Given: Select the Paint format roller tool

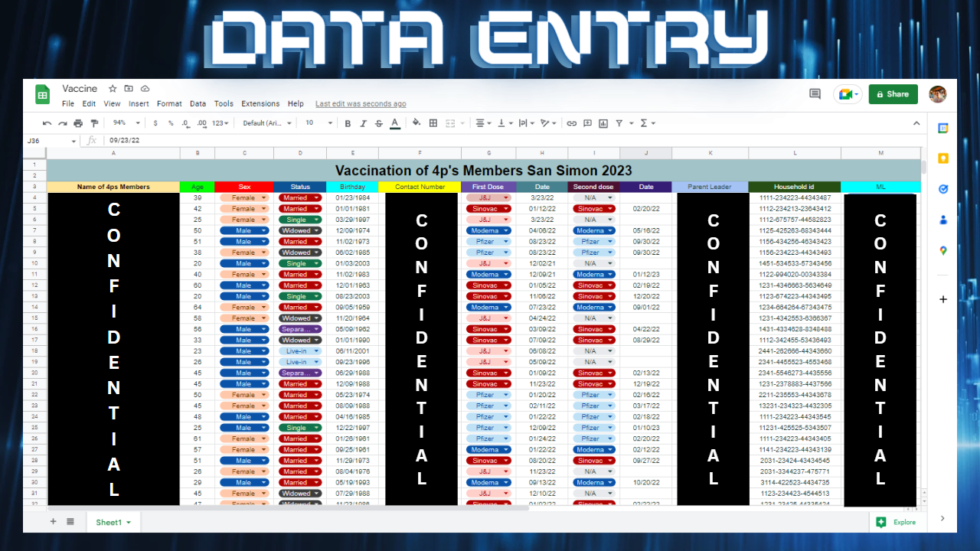Looking at the screenshot, I should pos(94,123).
